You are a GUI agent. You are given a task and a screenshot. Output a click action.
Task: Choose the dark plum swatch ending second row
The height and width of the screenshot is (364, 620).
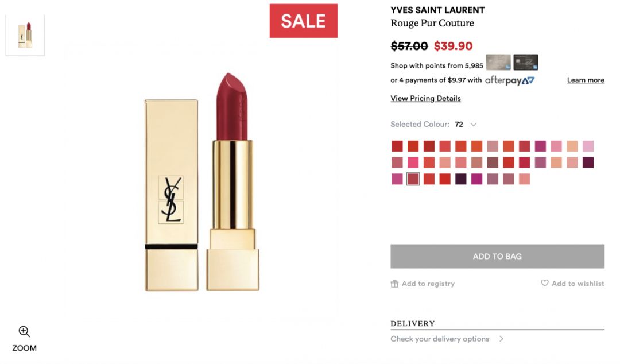point(588,162)
